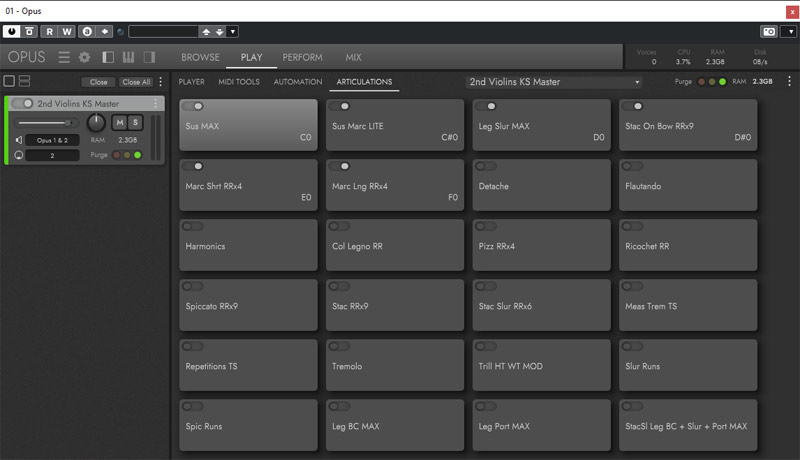Click the Close All button
Image resolution: width=800 pixels, height=460 pixels.
(x=136, y=82)
